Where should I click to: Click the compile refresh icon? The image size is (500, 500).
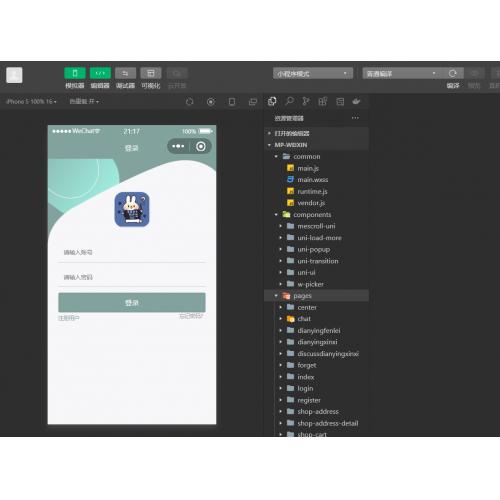pyautogui.click(x=452, y=73)
